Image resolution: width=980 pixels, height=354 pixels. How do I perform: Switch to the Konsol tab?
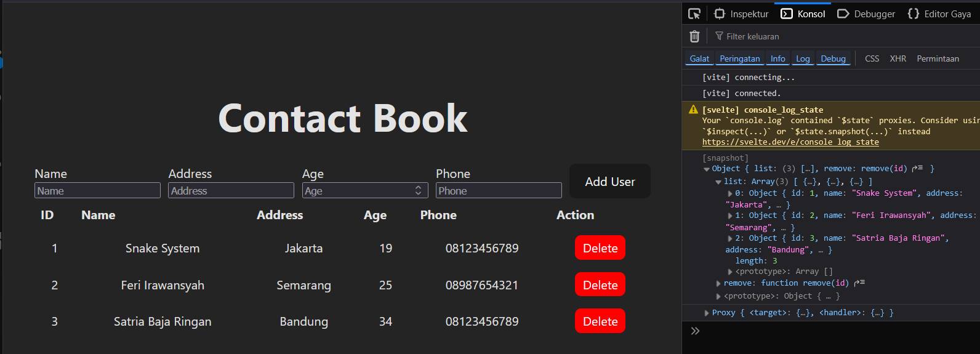(x=803, y=14)
